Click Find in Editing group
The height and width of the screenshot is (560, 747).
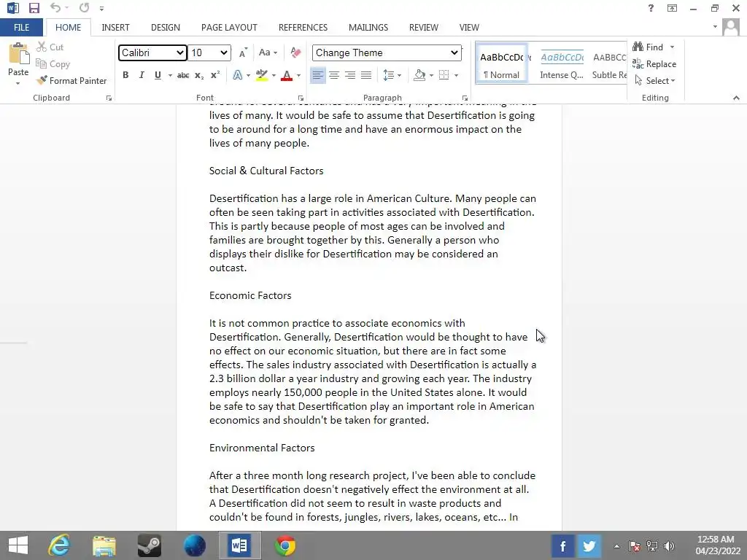(x=648, y=47)
